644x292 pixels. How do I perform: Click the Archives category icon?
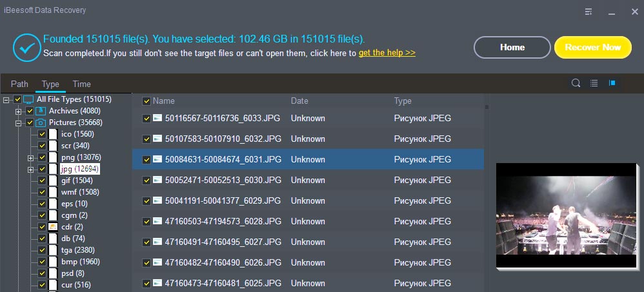[x=41, y=111]
